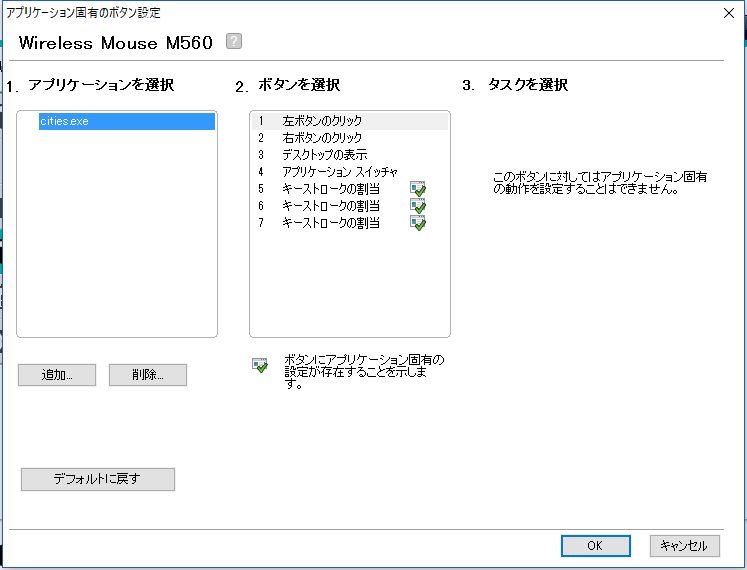Click the settings checkmark icon on row 6

pyautogui.click(x=418, y=206)
